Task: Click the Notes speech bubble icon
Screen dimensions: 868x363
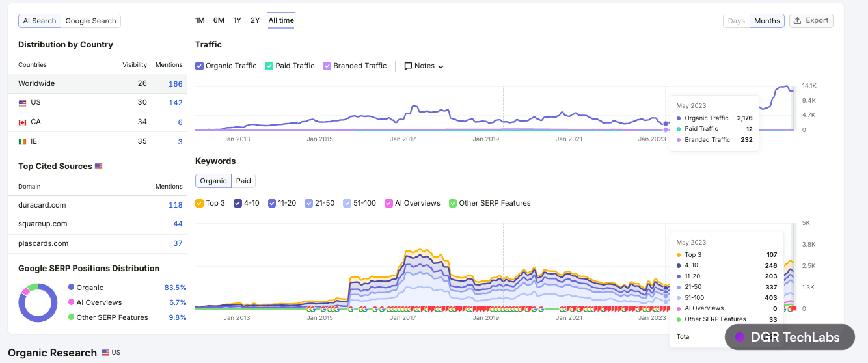Action: pyautogui.click(x=408, y=66)
